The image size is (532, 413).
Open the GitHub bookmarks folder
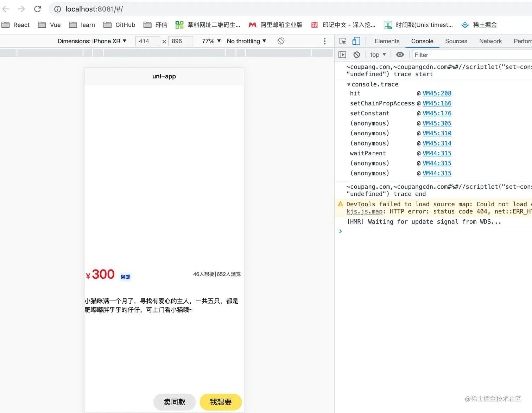pos(119,25)
